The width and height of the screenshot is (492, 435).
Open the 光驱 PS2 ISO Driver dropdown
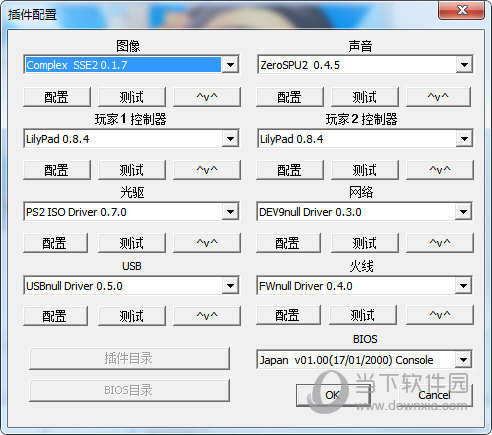click(230, 211)
